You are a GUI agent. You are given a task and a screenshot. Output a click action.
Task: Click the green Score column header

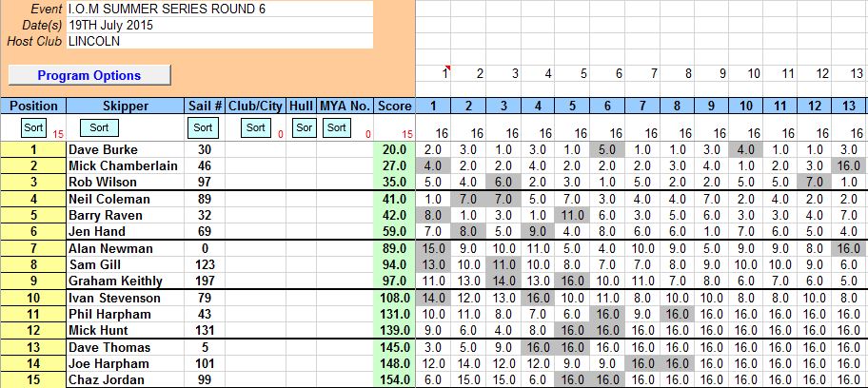point(395,106)
